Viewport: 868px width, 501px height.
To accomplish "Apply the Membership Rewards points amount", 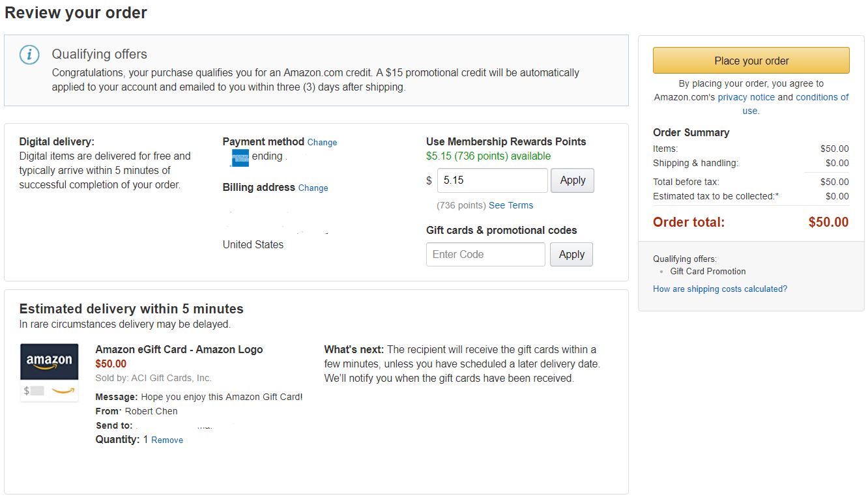I will 572,180.
